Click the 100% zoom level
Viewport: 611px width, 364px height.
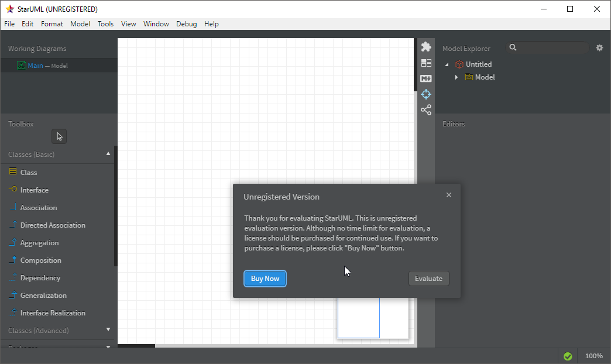593,356
